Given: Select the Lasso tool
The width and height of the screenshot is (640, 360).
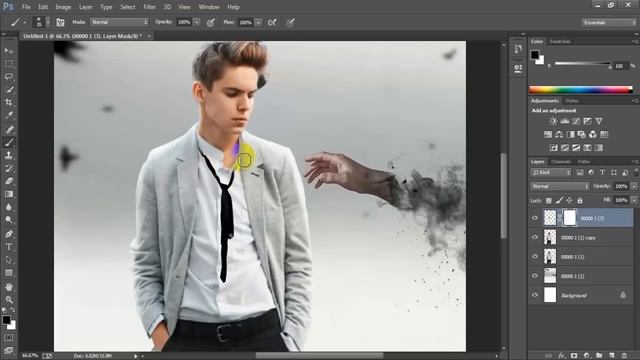Looking at the screenshot, I should (9, 77).
